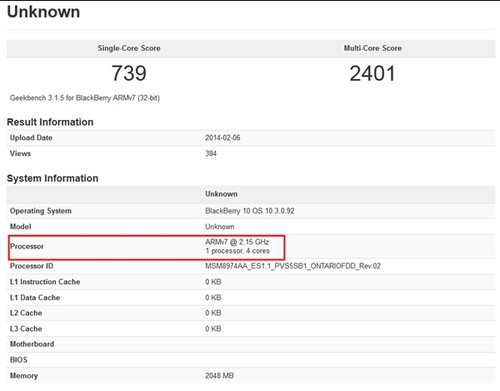Click the L1 Instruction Cache label
The height and width of the screenshot is (391, 500).
pyautogui.click(x=45, y=282)
